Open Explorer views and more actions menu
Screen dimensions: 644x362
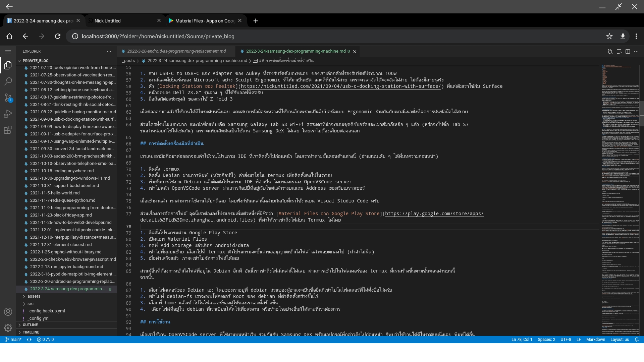point(109,52)
